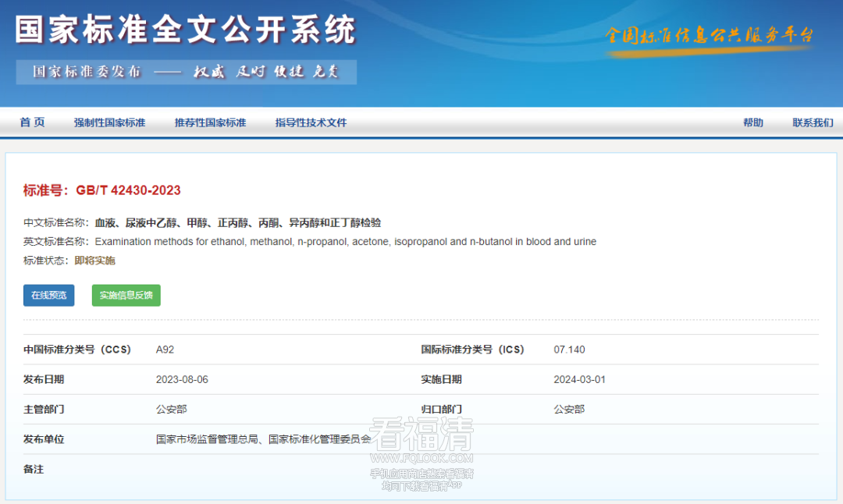Click the standard number GB/T 42430-2023 heading
This screenshot has height=504, width=843.
click(102, 190)
